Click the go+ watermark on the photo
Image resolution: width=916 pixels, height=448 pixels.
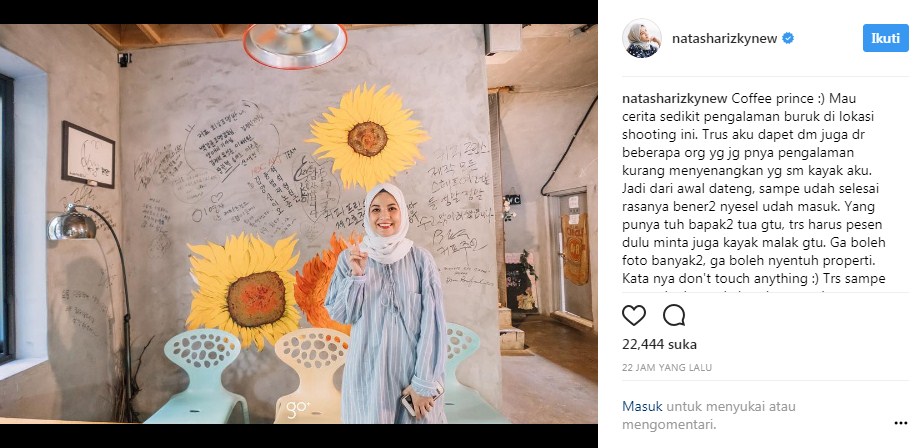tap(298, 410)
